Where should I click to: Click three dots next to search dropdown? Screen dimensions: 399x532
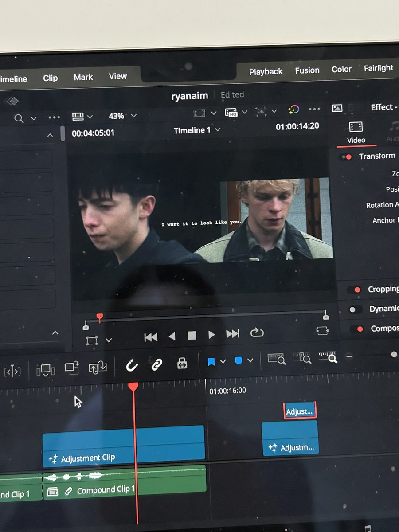[x=54, y=117]
